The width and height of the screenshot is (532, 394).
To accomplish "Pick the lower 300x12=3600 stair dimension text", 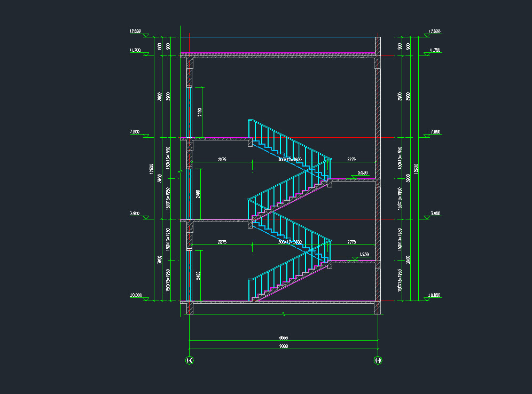I will [x=290, y=242].
